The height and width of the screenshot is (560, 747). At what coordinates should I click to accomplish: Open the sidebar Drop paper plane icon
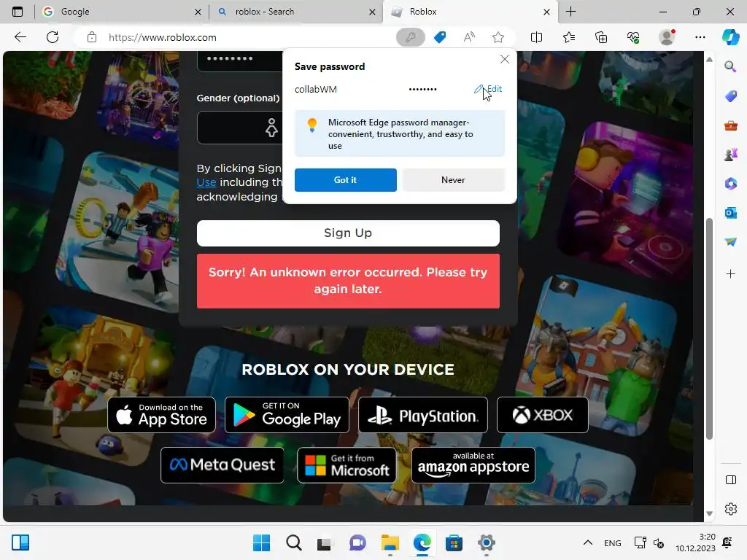pyautogui.click(x=730, y=242)
